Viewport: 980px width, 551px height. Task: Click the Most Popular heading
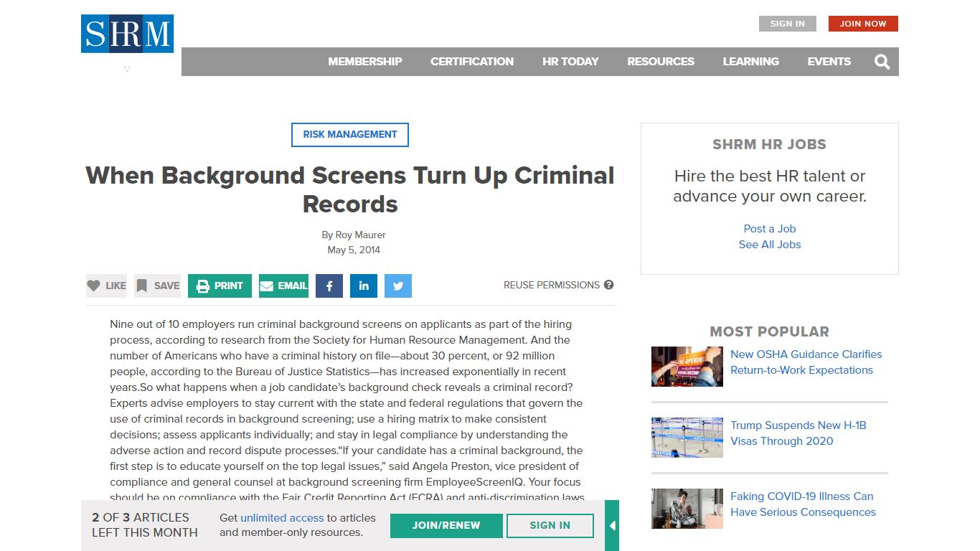(x=769, y=331)
